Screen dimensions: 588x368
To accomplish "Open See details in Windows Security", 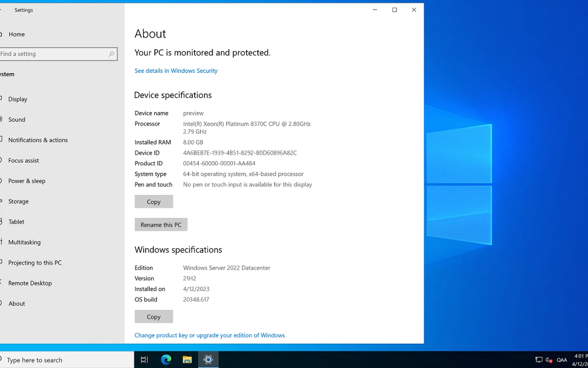I will [176, 71].
